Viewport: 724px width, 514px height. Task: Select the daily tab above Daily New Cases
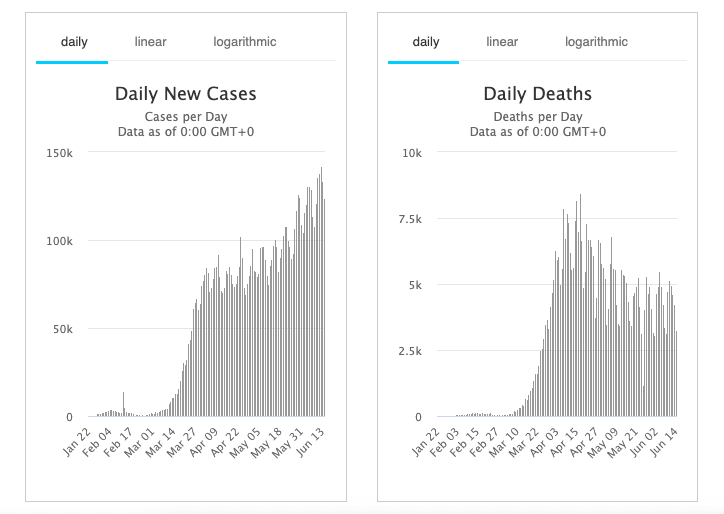[x=74, y=42]
